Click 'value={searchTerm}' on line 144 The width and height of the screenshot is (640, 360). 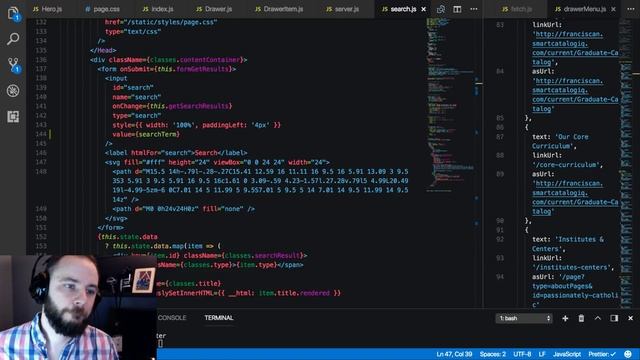coord(146,134)
